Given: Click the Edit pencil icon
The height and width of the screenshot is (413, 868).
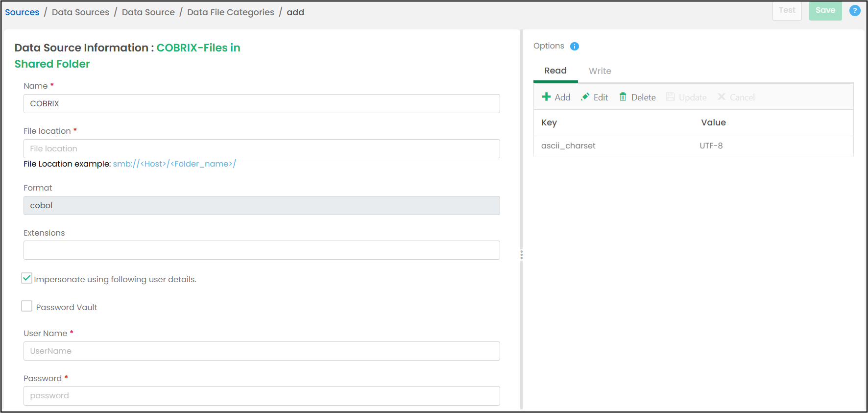Looking at the screenshot, I should (585, 97).
